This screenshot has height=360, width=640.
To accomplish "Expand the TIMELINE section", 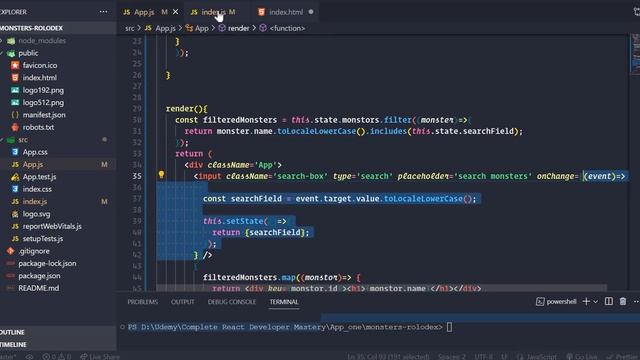I will click(58, 344).
